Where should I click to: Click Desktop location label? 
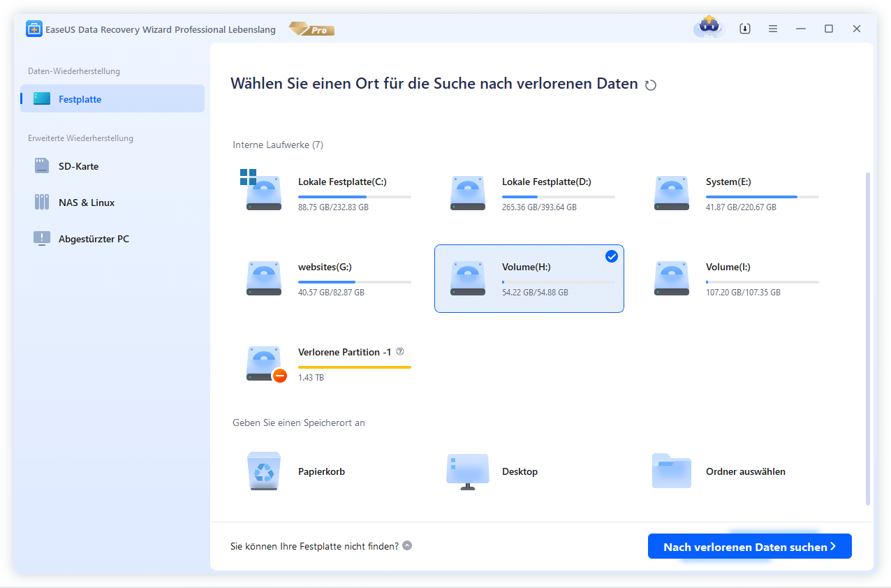[520, 471]
